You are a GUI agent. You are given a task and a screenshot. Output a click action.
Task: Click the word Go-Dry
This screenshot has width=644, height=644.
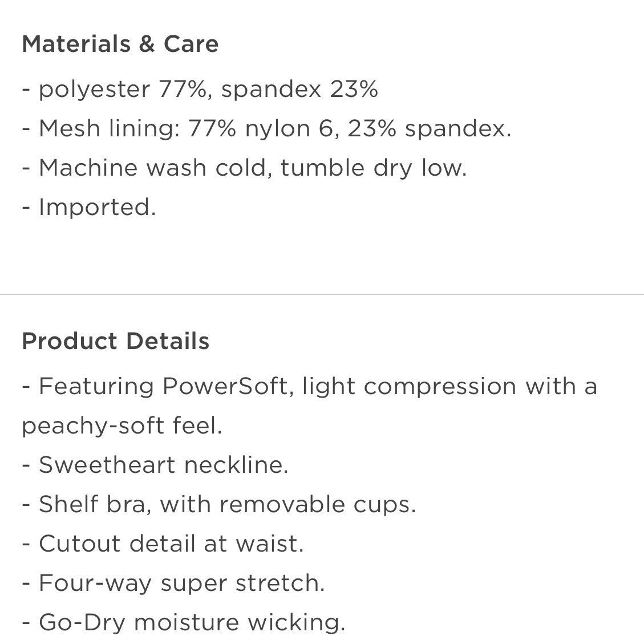[x=82, y=623]
